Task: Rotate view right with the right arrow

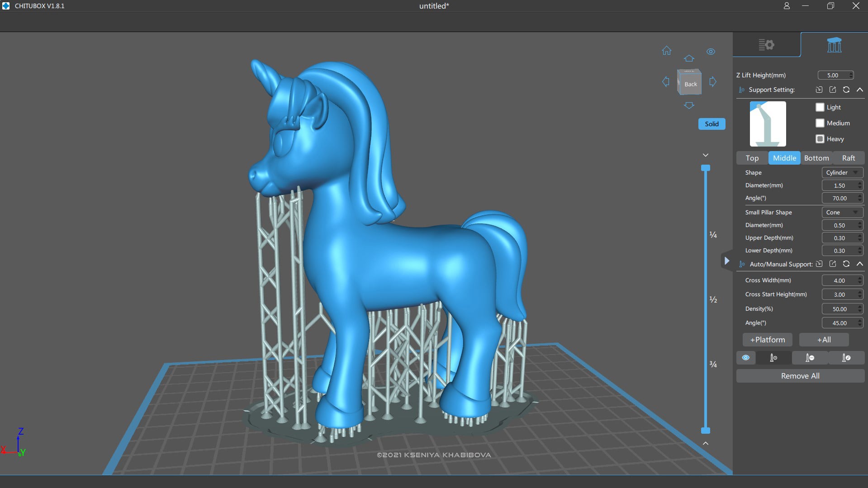Action: tap(713, 82)
